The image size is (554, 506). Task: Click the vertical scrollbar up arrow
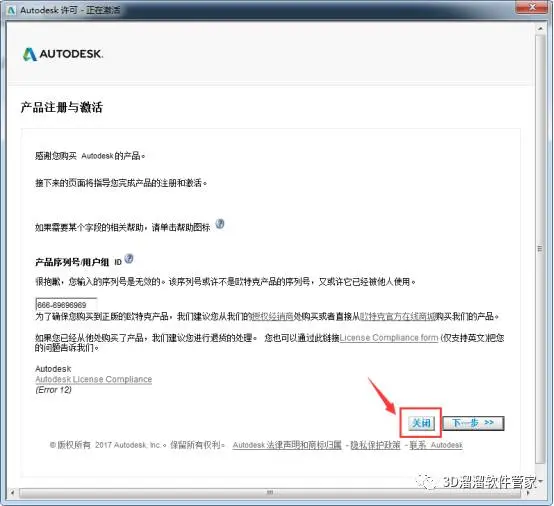[x=540, y=28]
